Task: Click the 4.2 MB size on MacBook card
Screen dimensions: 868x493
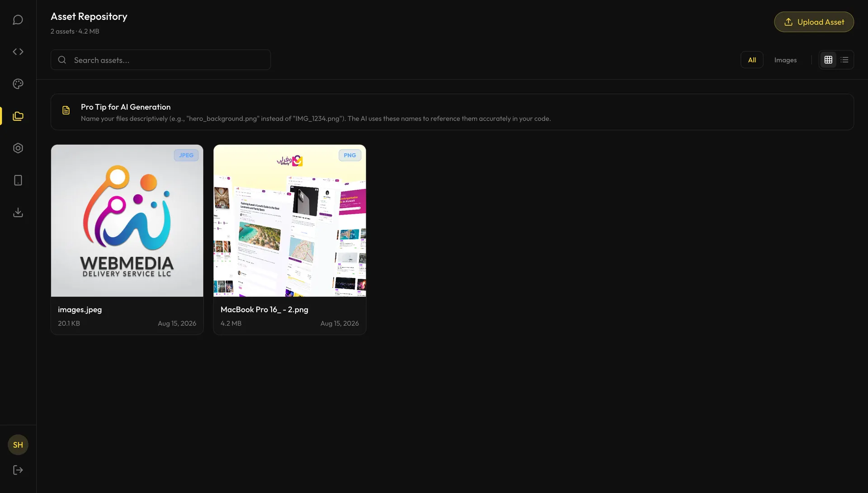Action: 231,324
